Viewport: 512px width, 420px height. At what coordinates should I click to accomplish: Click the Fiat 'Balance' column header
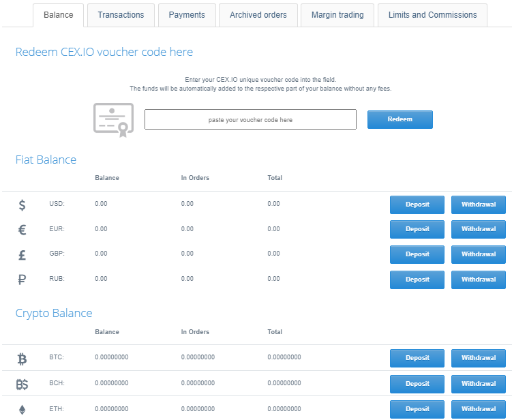coord(107,178)
